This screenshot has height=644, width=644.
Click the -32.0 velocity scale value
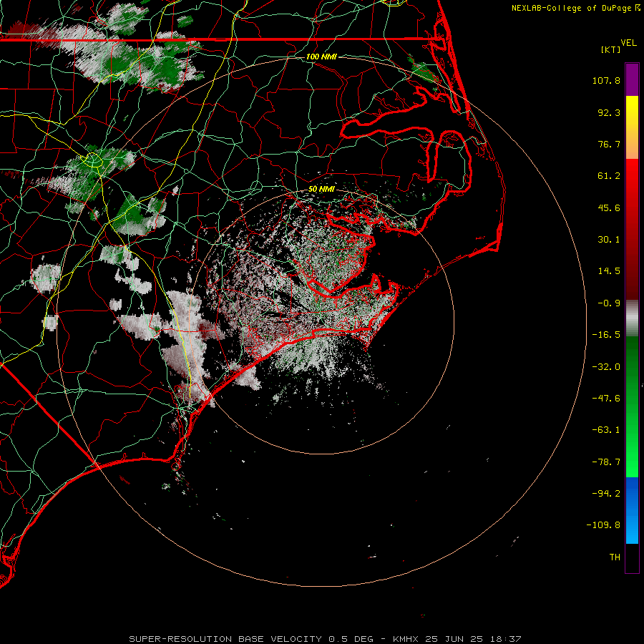click(606, 367)
